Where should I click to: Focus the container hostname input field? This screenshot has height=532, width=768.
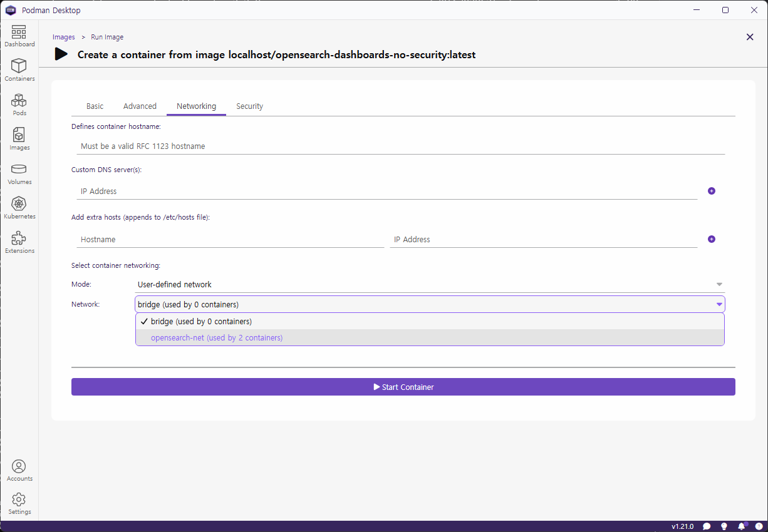click(x=400, y=146)
